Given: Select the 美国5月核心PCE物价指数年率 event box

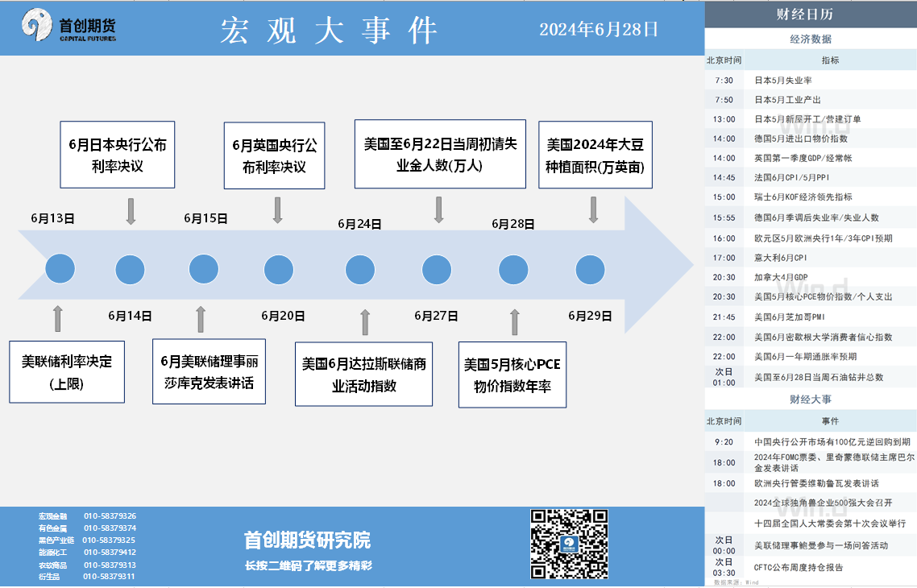Looking at the screenshot, I should point(512,375).
